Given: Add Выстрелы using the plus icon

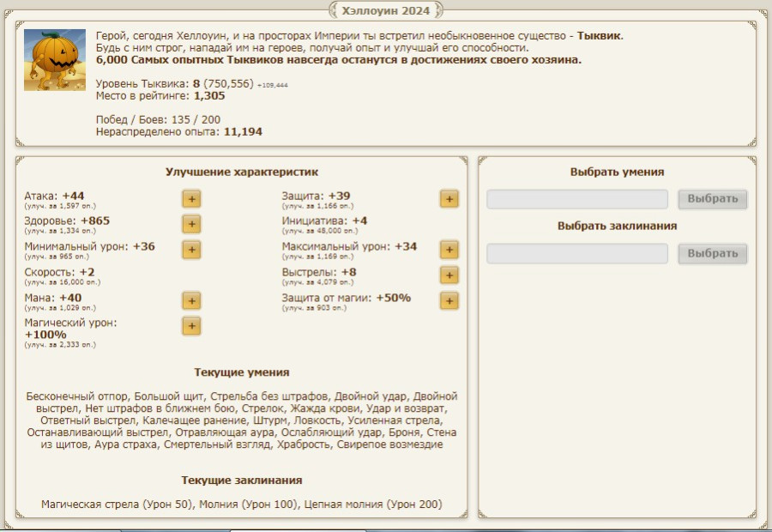Looking at the screenshot, I should pos(449,275).
